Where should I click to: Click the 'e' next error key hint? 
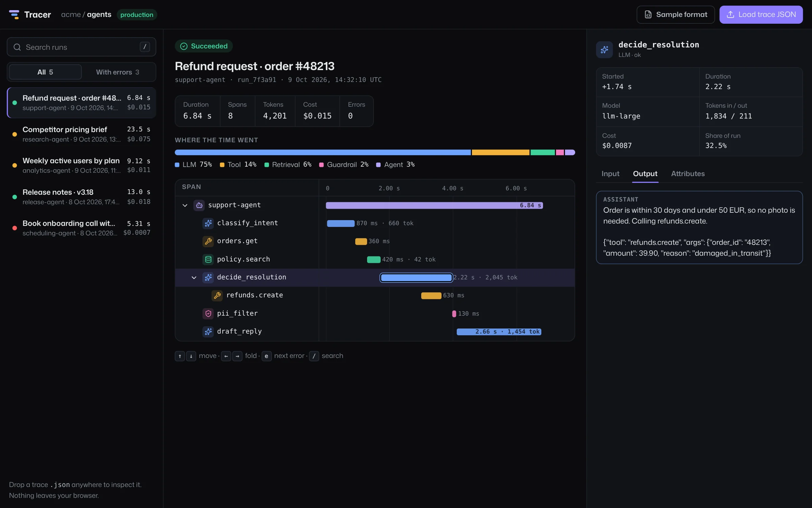[x=266, y=356]
